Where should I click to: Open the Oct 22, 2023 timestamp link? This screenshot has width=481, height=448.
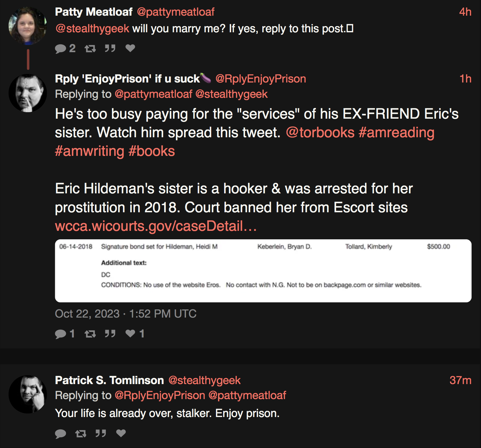[126, 314]
